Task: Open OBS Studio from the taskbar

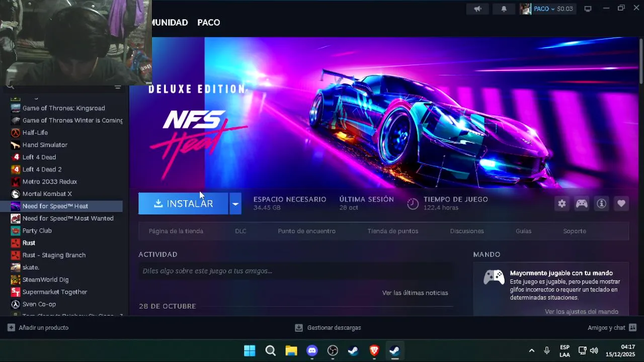Action: (333, 350)
